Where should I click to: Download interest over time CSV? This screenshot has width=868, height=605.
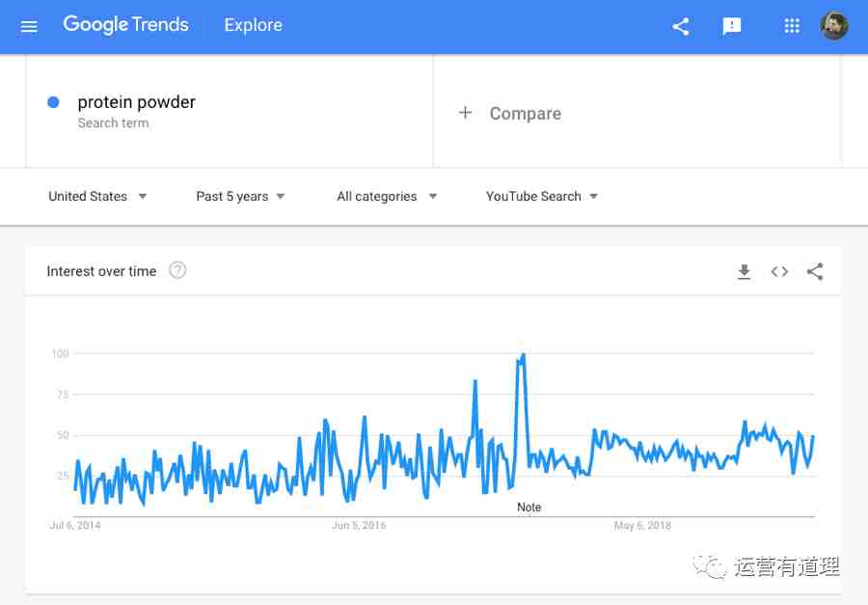tap(744, 271)
